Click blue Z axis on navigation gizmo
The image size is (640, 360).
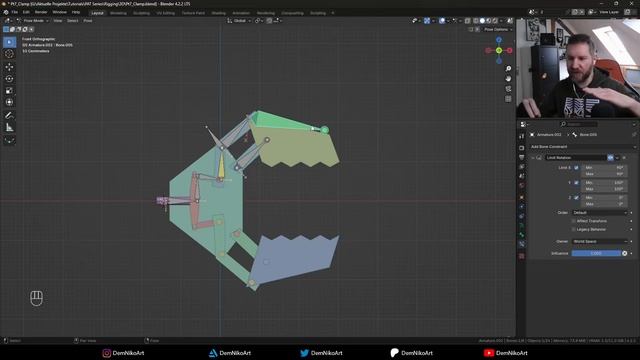[499, 40]
